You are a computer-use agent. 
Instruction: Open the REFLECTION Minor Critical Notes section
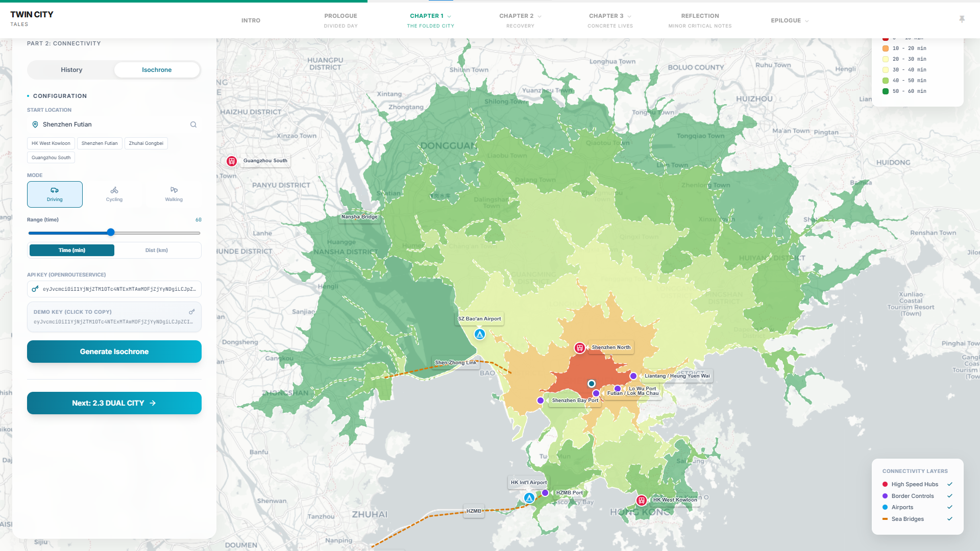(x=700, y=20)
